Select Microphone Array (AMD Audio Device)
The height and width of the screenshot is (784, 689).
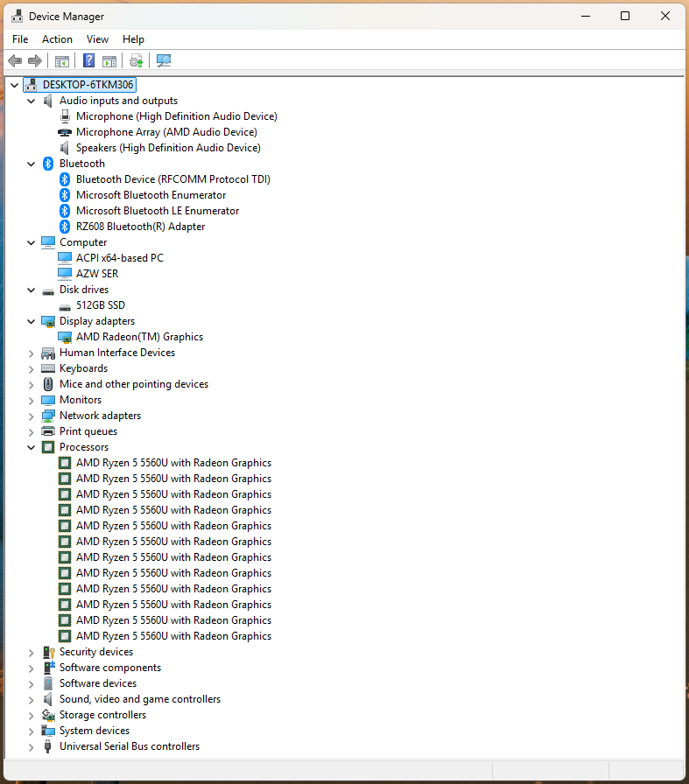pos(166,132)
